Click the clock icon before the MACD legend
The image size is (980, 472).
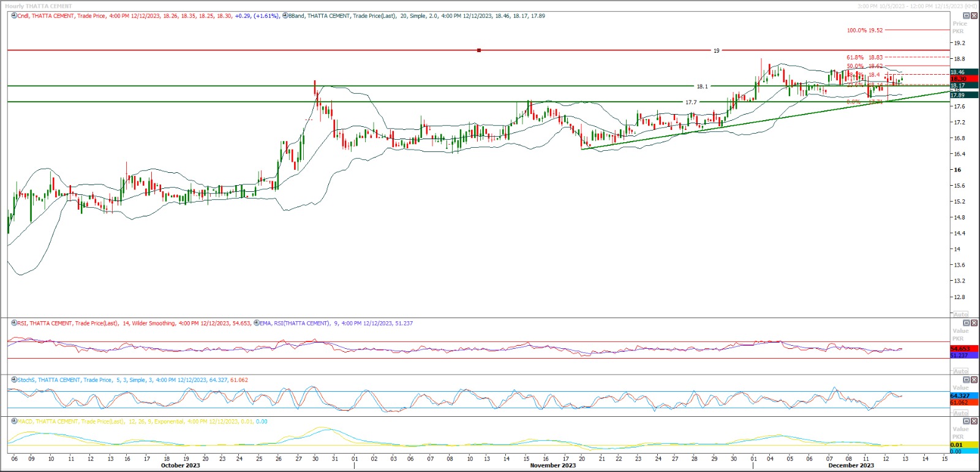[14, 422]
